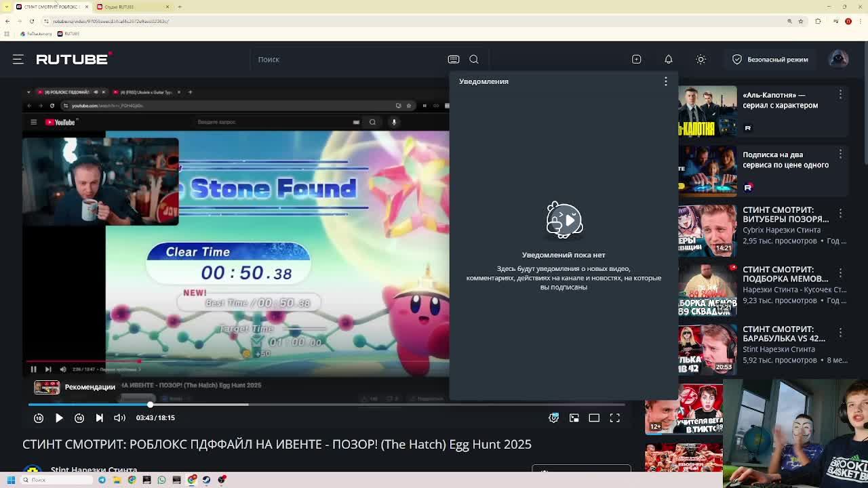Toggle theater wide-screen mode

(594, 418)
